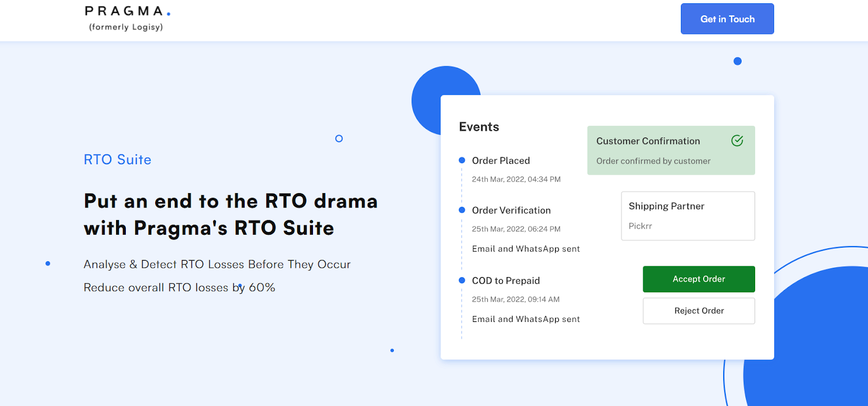Image resolution: width=868 pixels, height=406 pixels.
Task: Click 'Email and WhatsApp sent' under Order Verification
Action: coord(526,249)
